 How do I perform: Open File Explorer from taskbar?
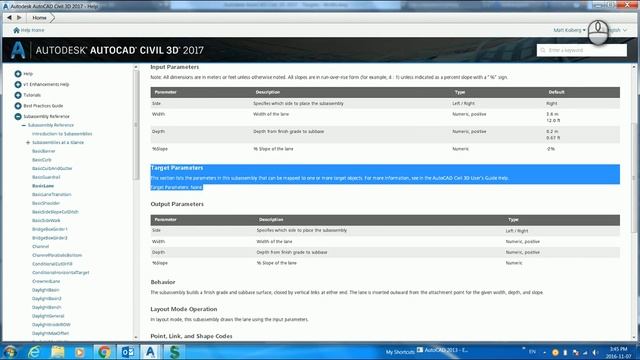click(x=58, y=352)
